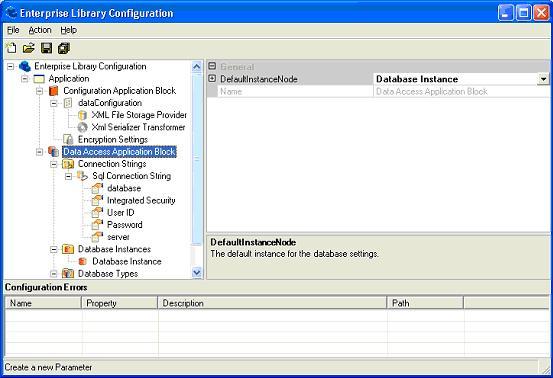Select the User ID tree label
Viewport: 553px width, 378px height.
tap(121, 213)
